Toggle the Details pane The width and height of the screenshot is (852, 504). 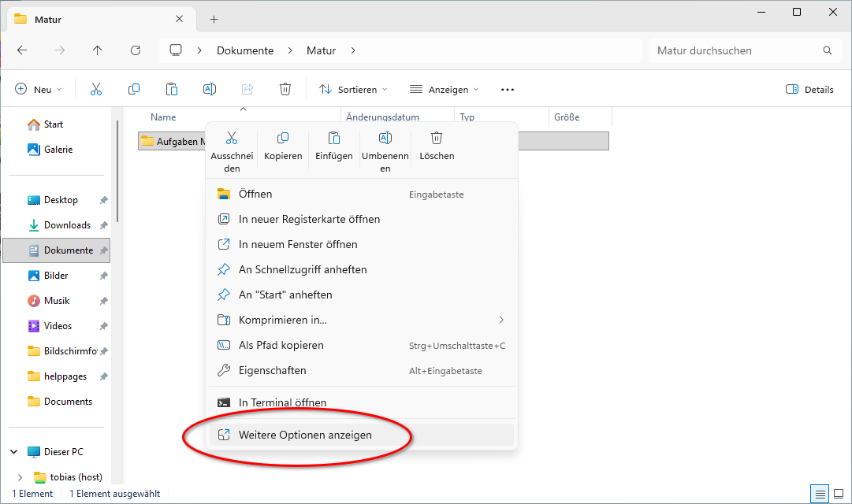click(x=809, y=90)
